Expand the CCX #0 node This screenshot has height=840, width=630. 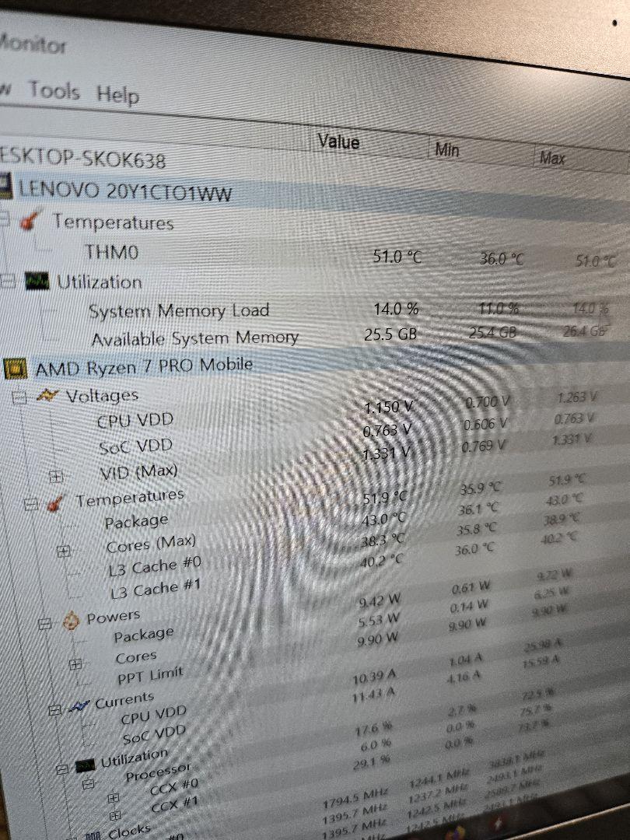click(x=113, y=798)
